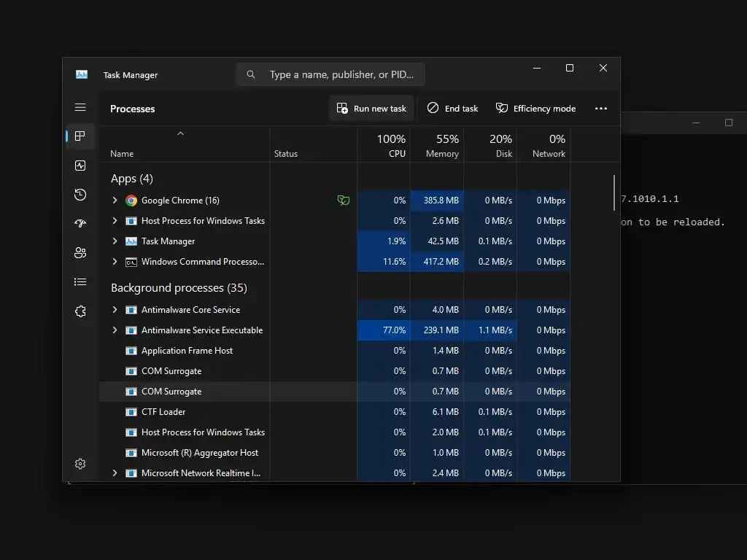
Task: Open the hamburger navigation menu
Action: (80, 107)
